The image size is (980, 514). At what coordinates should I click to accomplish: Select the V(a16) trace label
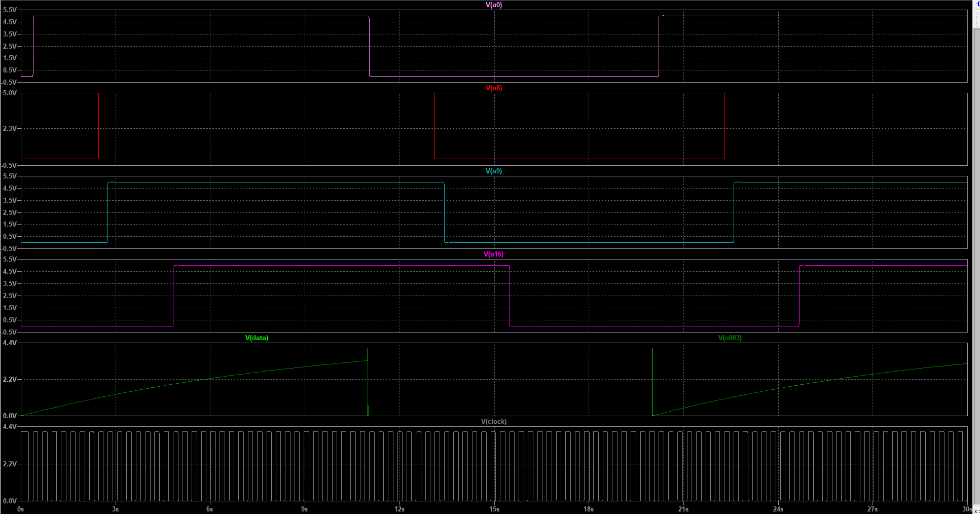tap(493, 254)
